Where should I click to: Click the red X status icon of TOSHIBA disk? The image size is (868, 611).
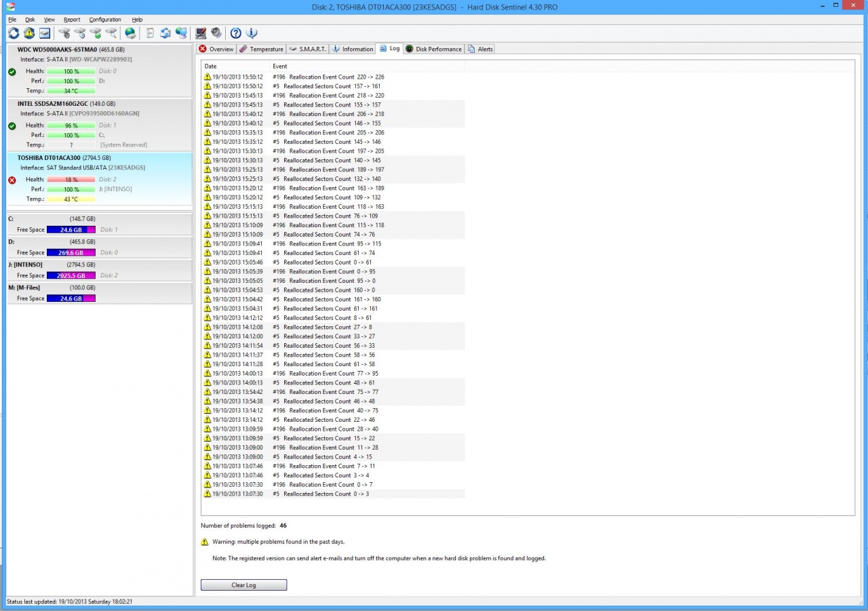[12, 180]
